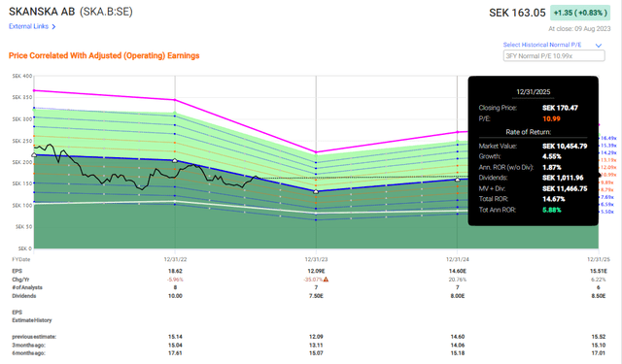Select the 7.69x P/E line label
622x364 pixels.
606,197
